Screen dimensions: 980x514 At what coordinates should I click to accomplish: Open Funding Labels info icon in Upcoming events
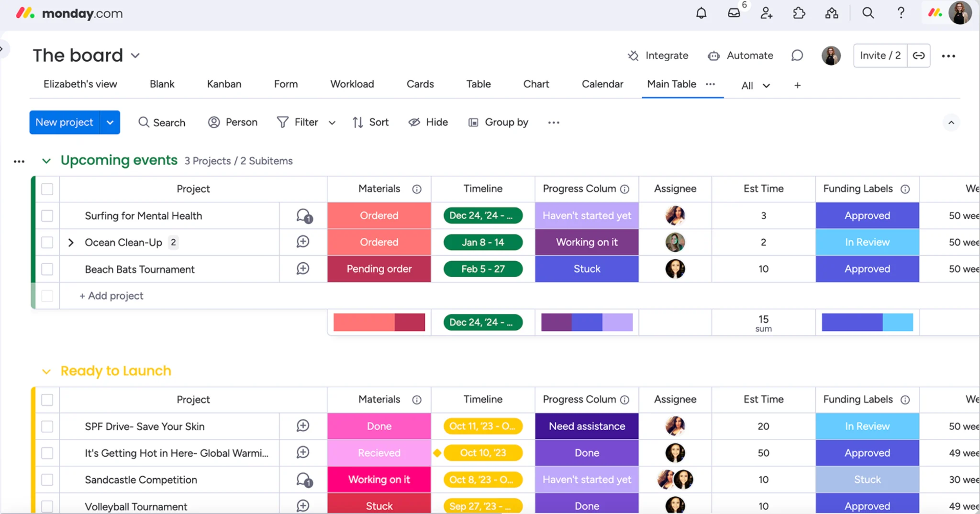(905, 189)
